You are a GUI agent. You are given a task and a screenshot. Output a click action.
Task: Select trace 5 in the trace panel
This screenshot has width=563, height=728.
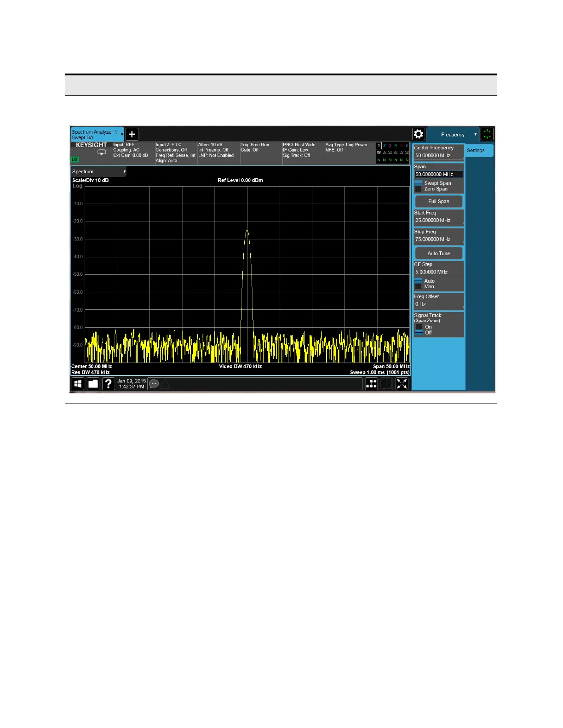point(401,146)
